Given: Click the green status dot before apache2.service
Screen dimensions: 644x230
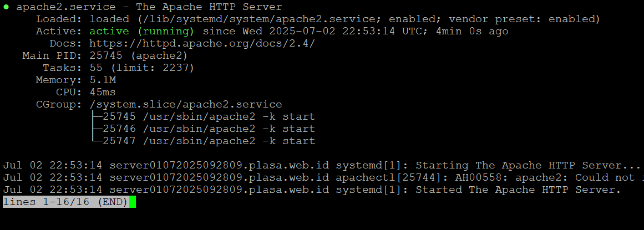Looking at the screenshot, I should [6, 7].
